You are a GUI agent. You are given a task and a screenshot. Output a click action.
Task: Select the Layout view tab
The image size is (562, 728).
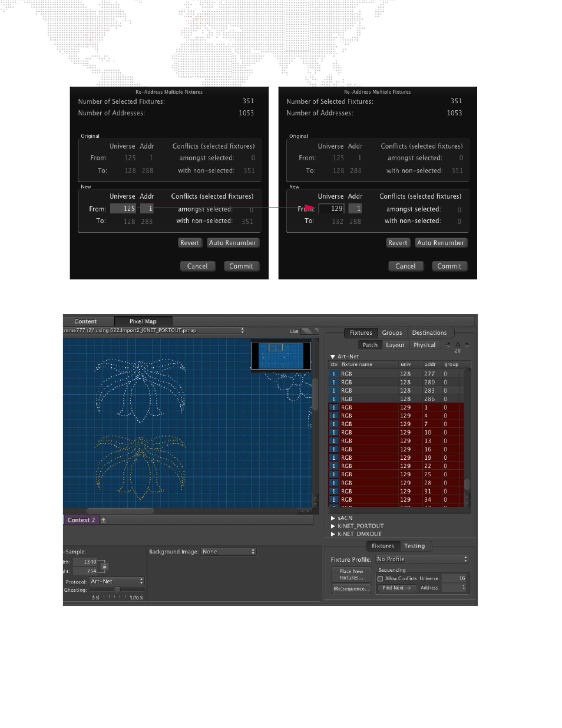coord(395,345)
